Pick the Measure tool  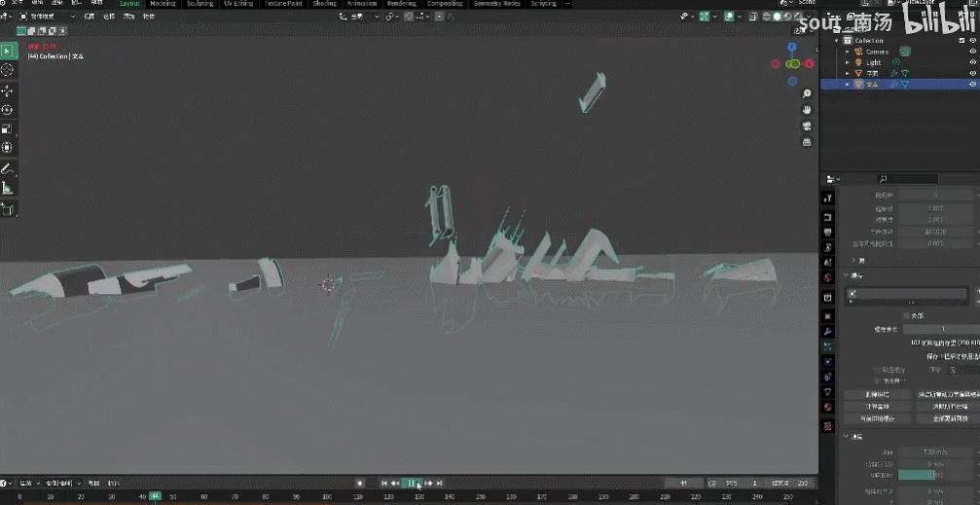pyautogui.click(x=8, y=188)
